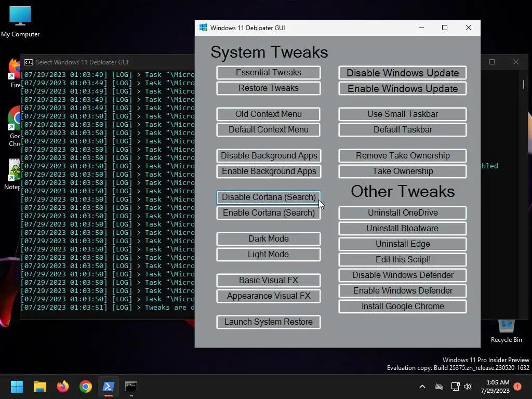Click Uninstall Bloatware
The image size is (532, 399).
tap(403, 229)
